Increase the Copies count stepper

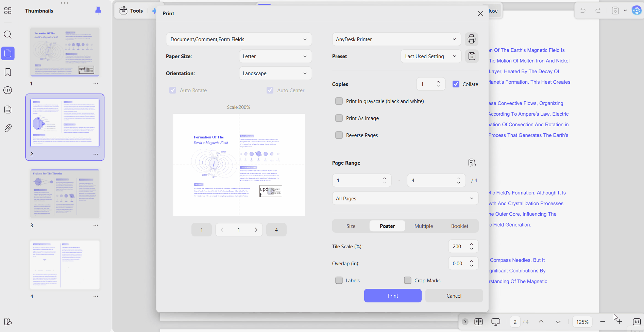click(438, 82)
